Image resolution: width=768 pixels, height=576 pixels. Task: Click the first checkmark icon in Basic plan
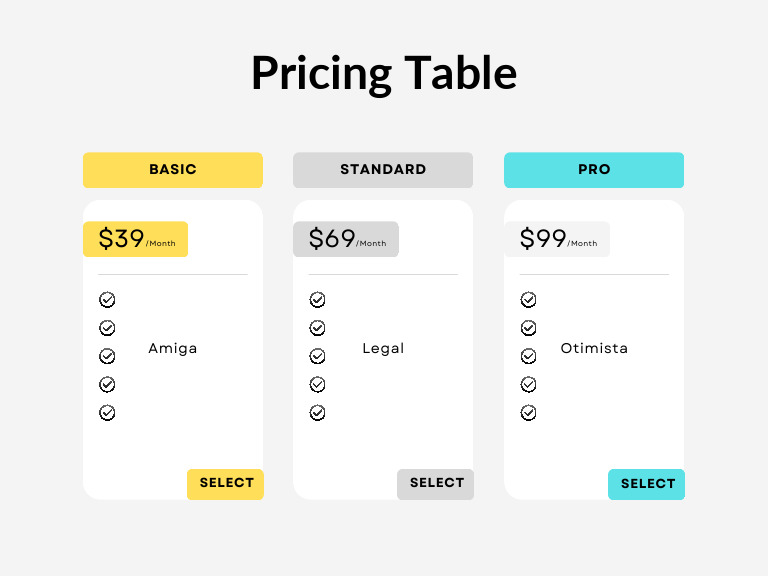tap(107, 300)
